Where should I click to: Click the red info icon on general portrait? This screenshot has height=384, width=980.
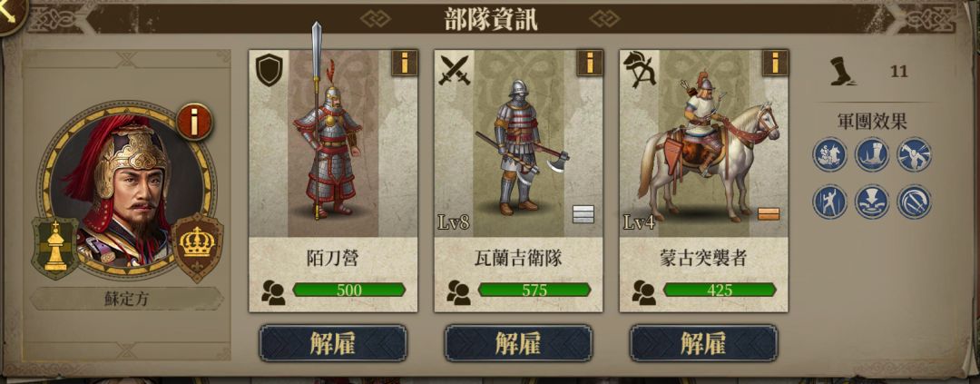pyautogui.click(x=194, y=122)
